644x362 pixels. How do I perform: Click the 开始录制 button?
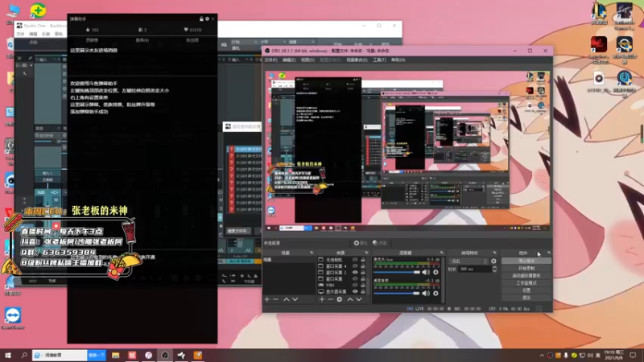pyautogui.click(x=526, y=269)
